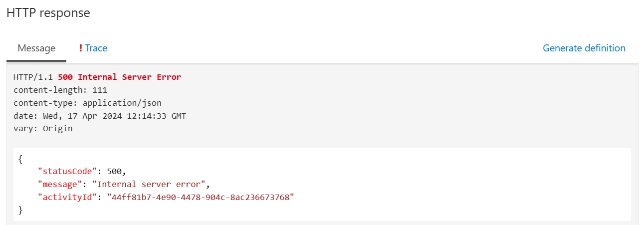Click the HTTP response heading

[48, 13]
